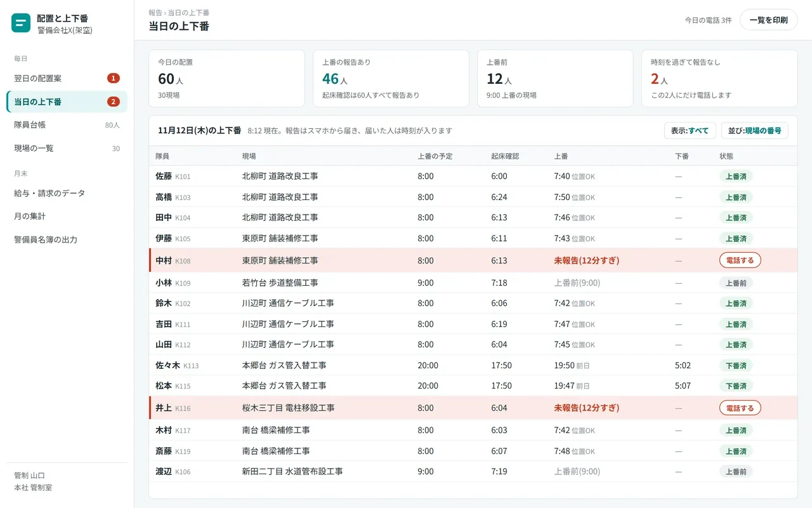Click the red badge on 当日の上下番

[114, 102]
